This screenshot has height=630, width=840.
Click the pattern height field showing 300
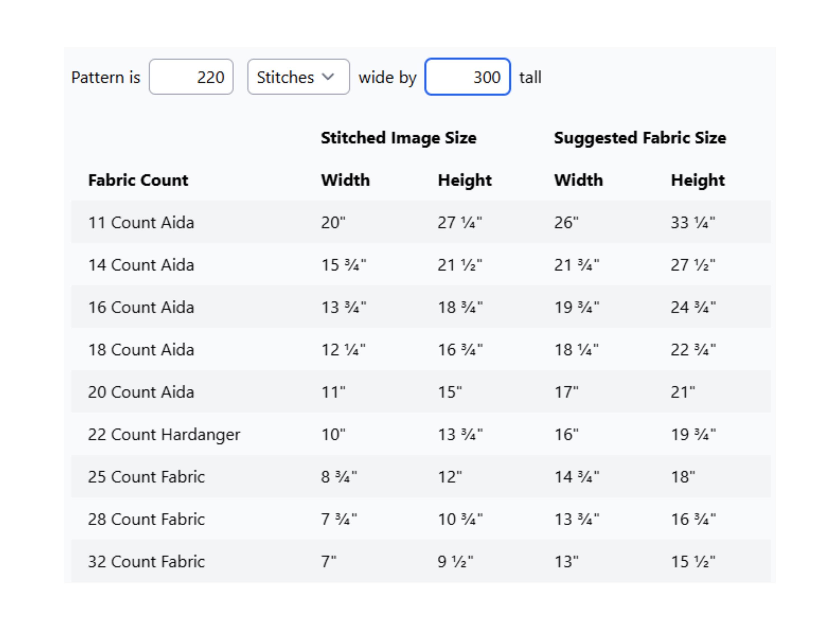(x=468, y=77)
